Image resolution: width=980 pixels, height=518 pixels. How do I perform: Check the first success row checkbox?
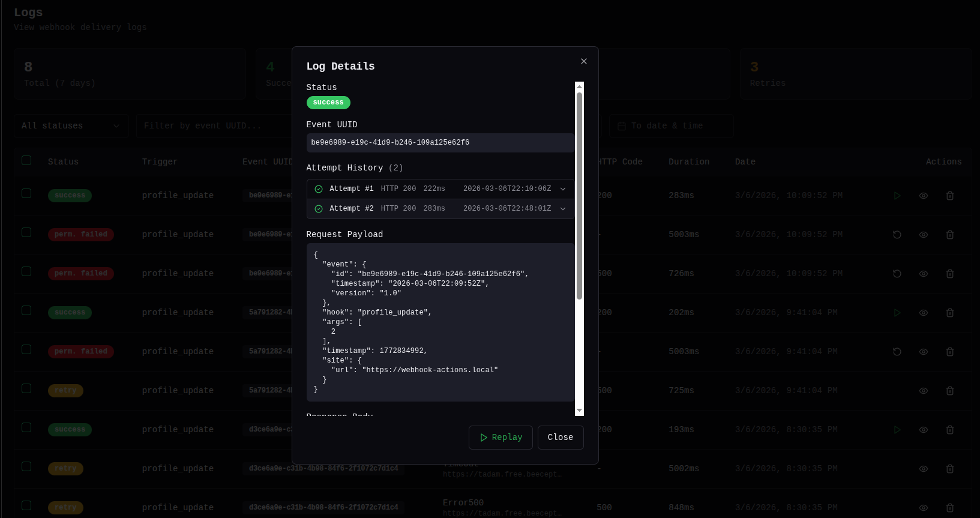pyautogui.click(x=26, y=193)
